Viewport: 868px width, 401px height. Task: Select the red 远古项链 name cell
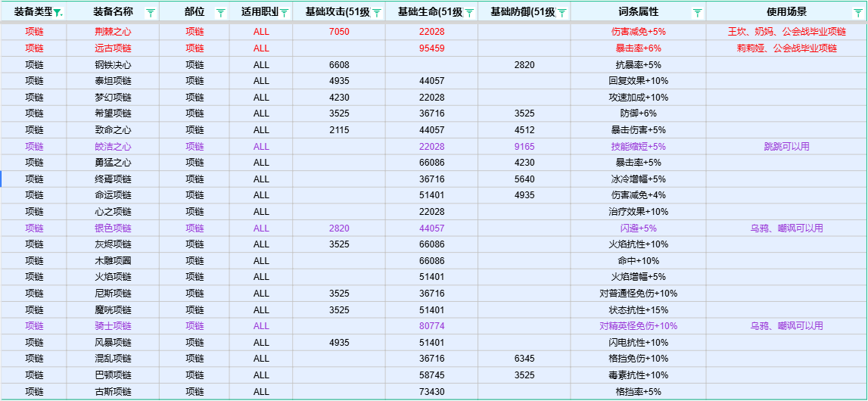[113, 48]
